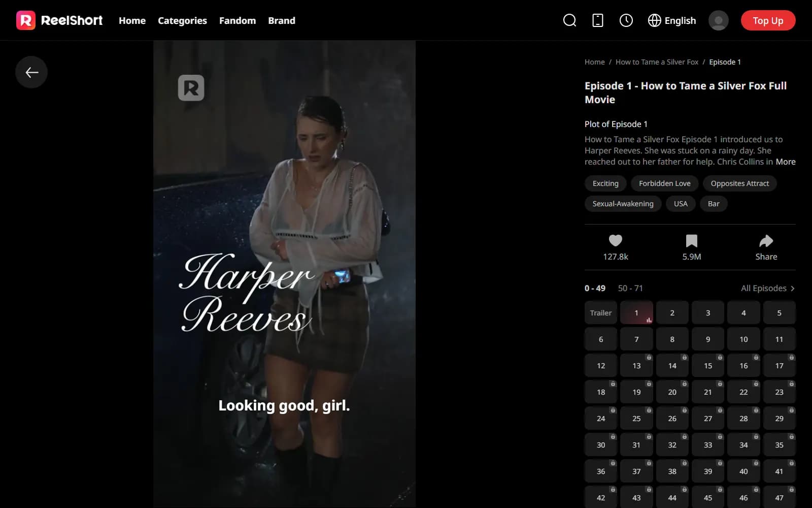The width and height of the screenshot is (812, 508).
Task: Click the 5.9M bookmarks count
Action: pyautogui.click(x=692, y=257)
